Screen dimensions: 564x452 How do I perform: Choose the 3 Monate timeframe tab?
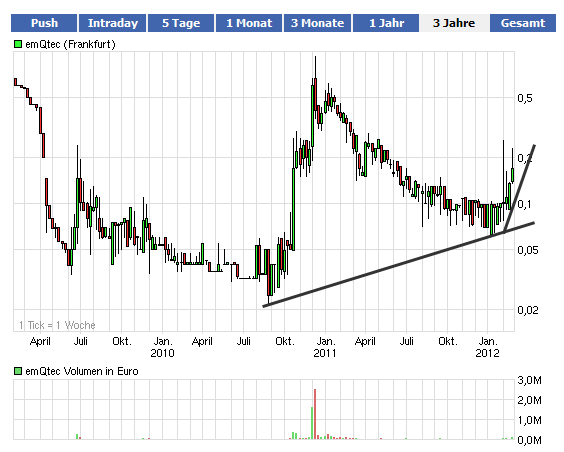click(317, 23)
